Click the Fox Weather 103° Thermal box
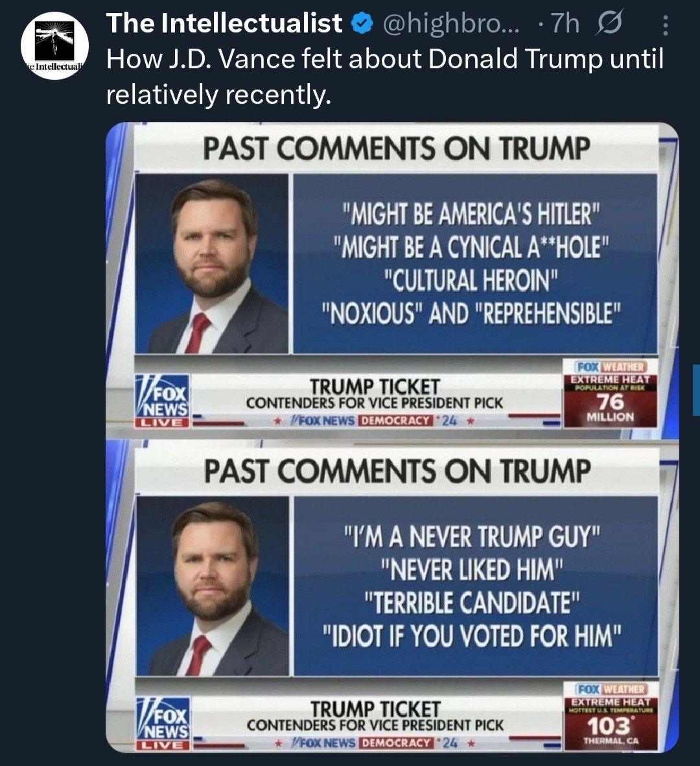Viewport: 700px width, 766px height. (610, 715)
